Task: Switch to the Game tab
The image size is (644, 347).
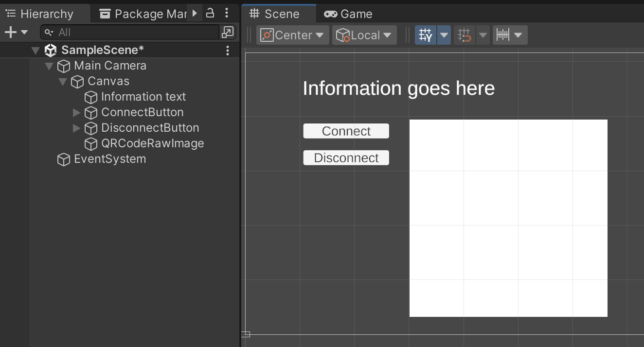Action: pyautogui.click(x=348, y=14)
